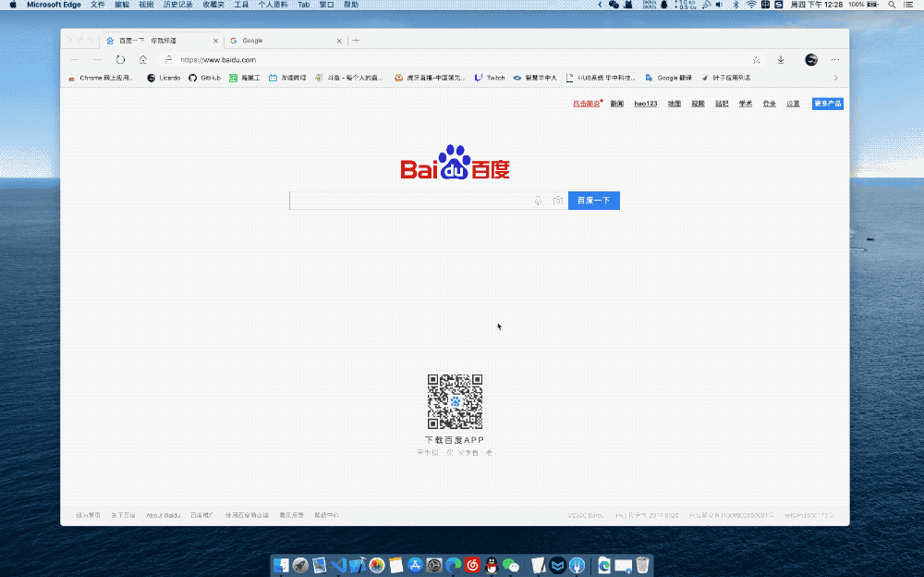Click the 更多产品 button
This screenshot has height=577, width=924.
(827, 104)
